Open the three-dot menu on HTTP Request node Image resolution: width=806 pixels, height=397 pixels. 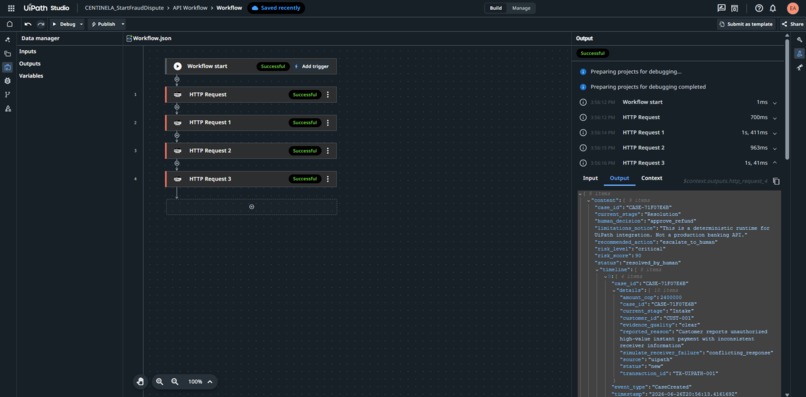click(328, 95)
